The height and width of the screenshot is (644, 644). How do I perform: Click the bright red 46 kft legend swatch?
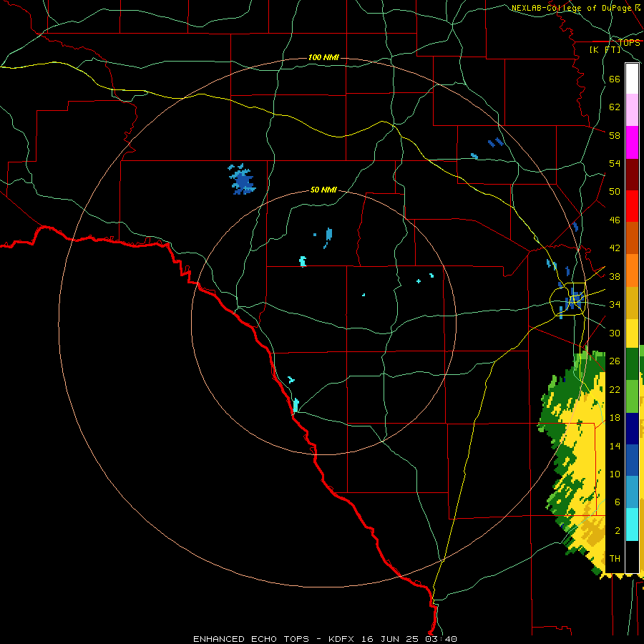632,206
